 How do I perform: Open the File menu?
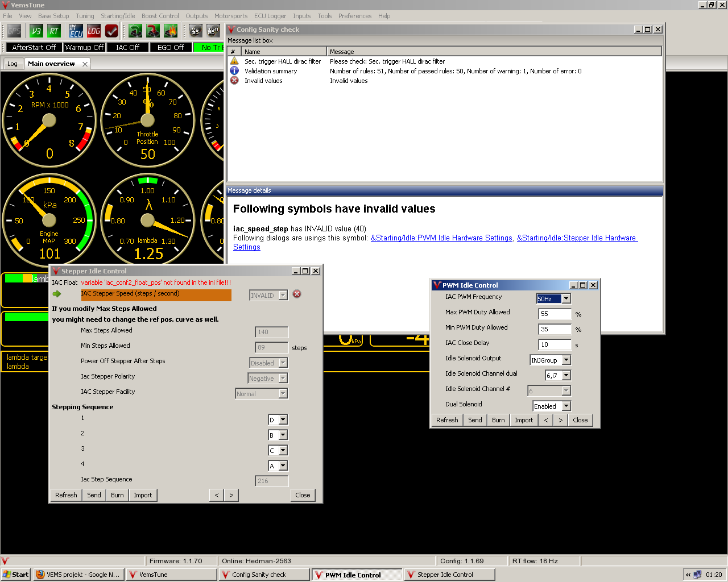[x=7, y=16]
